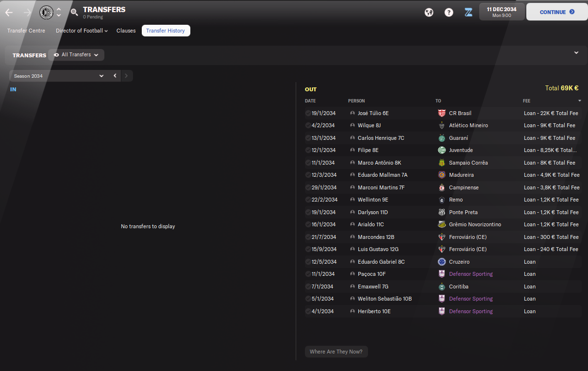
Task: Go back with the left arrow icon
Action: [9, 12]
